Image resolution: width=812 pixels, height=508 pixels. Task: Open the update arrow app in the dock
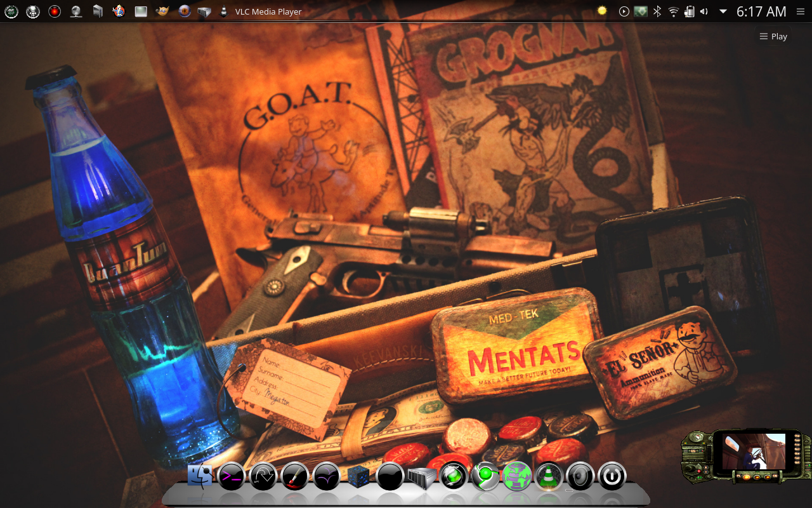click(263, 476)
